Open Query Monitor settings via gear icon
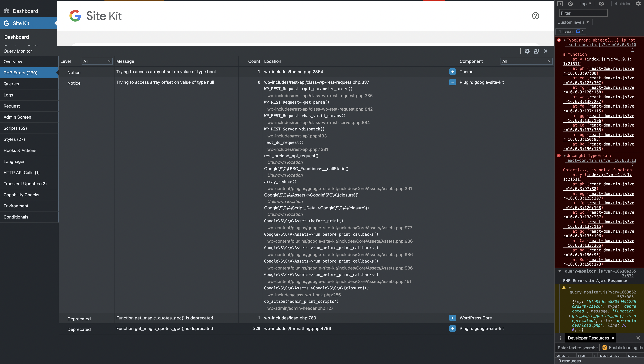 coord(527,51)
